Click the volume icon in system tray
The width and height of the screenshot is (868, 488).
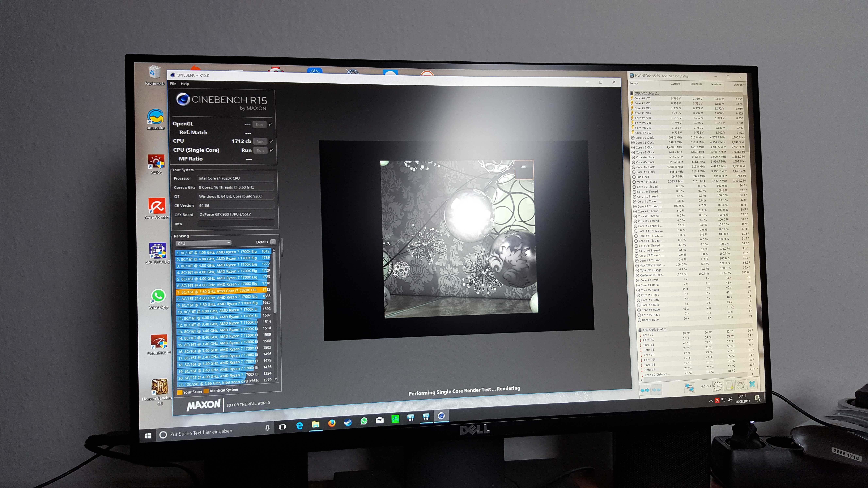tap(730, 400)
